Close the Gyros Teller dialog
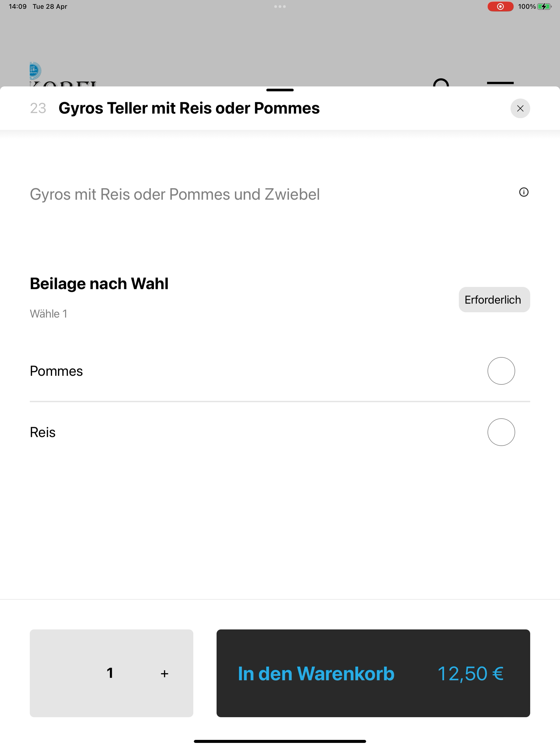Screen dimensions: 560x747 click(x=520, y=108)
